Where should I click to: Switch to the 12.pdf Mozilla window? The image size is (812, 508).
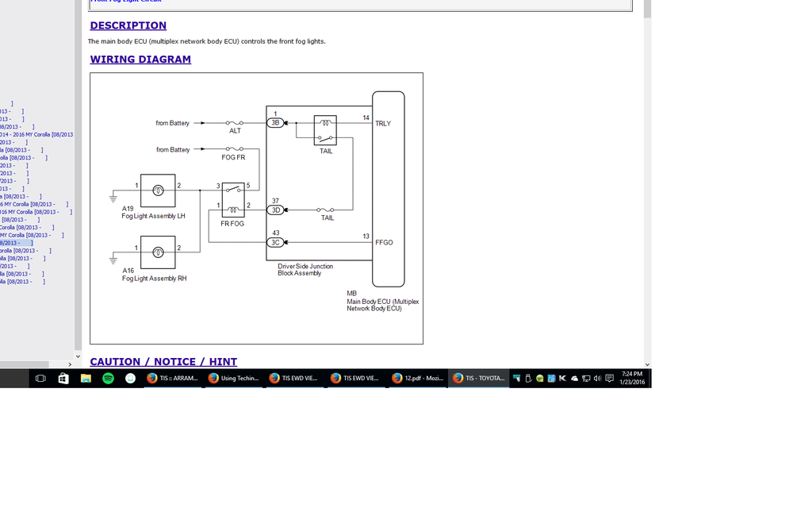(418, 379)
